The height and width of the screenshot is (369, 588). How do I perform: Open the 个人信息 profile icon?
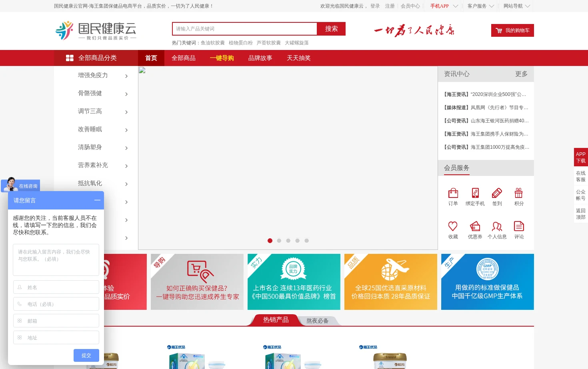[497, 226]
